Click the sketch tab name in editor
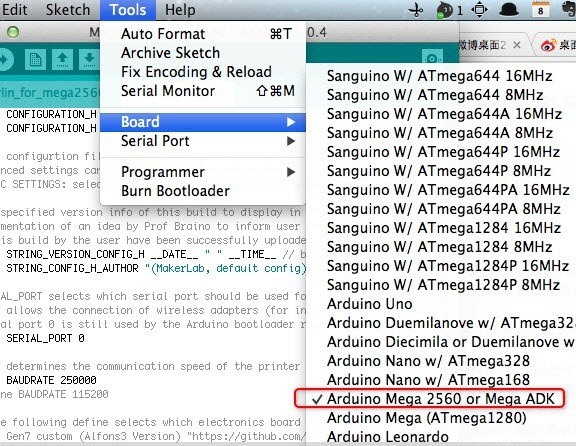Viewport: 576px width, 446px height. click(x=50, y=93)
